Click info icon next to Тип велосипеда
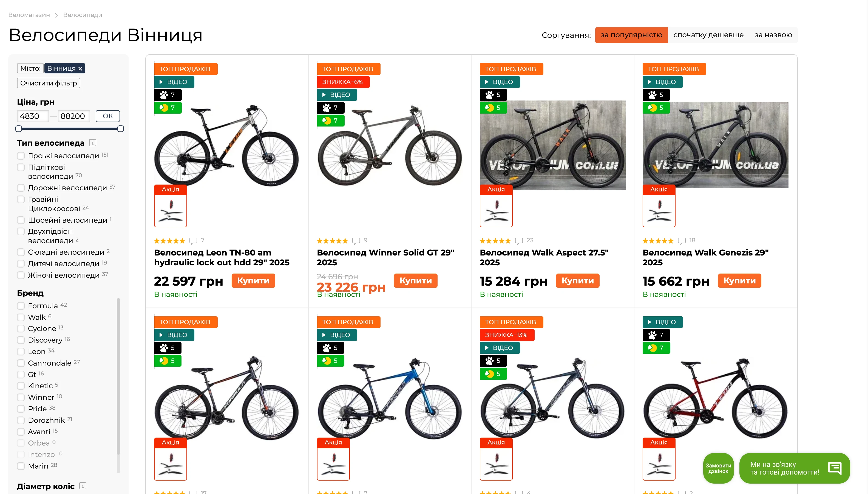The height and width of the screenshot is (494, 868). pyautogui.click(x=92, y=143)
